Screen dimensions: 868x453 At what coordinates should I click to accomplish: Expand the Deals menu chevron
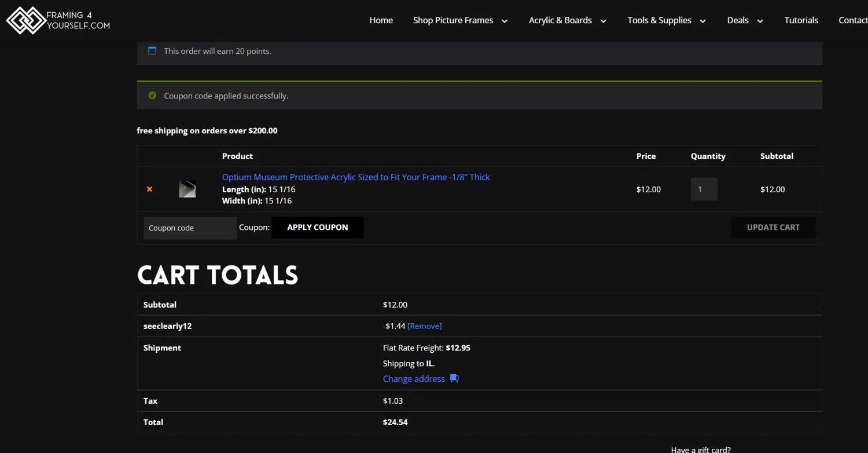pos(760,21)
